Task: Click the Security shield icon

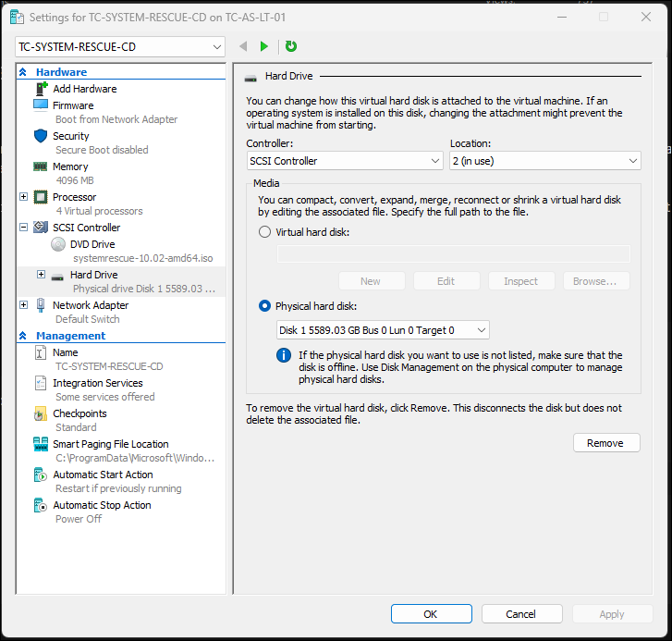Action: [x=41, y=136]
